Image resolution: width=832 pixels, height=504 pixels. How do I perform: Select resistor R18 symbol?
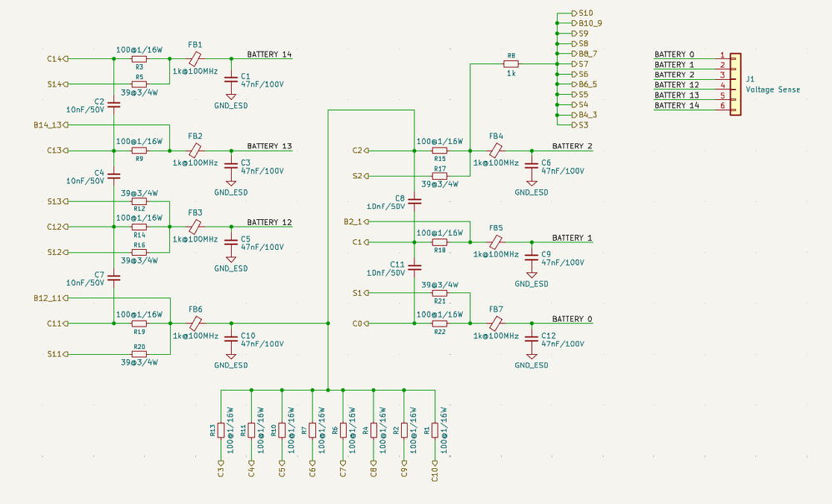click(439, 242)
